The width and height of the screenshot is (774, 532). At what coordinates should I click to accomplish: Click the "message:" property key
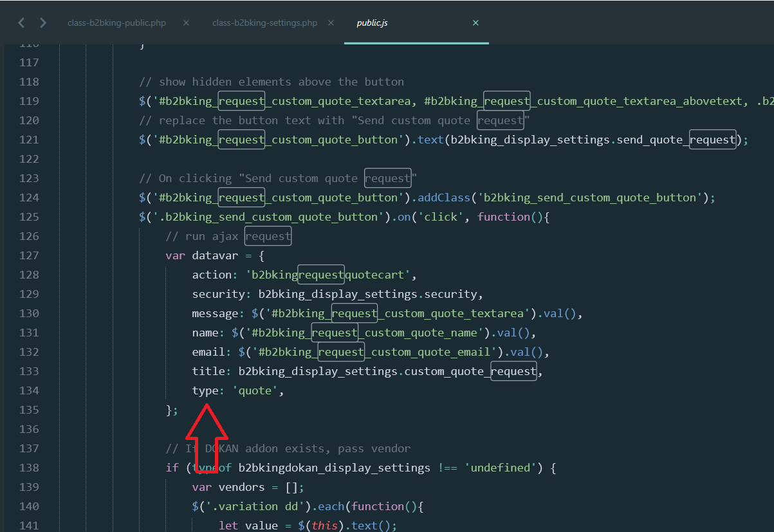[x=219, y=313]
